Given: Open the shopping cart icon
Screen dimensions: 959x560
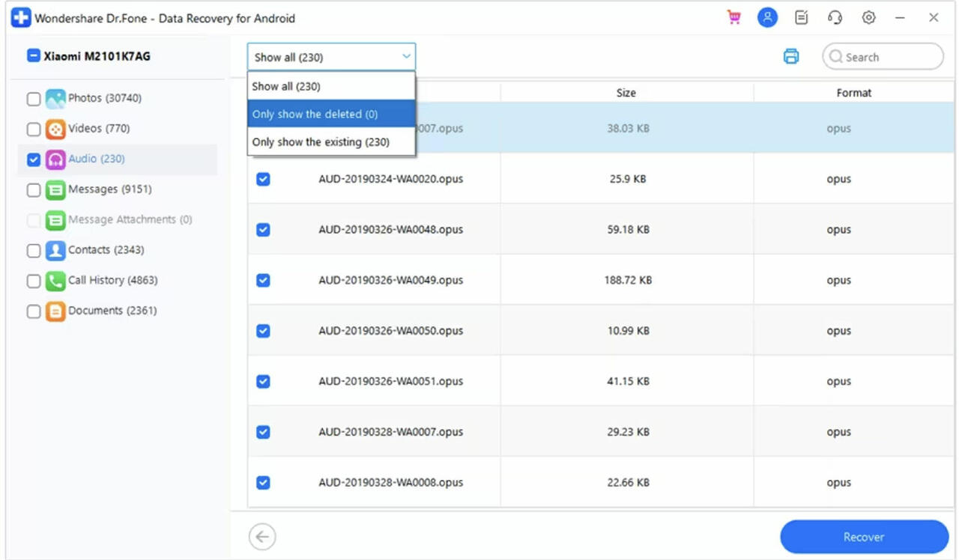Looking at the screenshot, I should [733, 18].
